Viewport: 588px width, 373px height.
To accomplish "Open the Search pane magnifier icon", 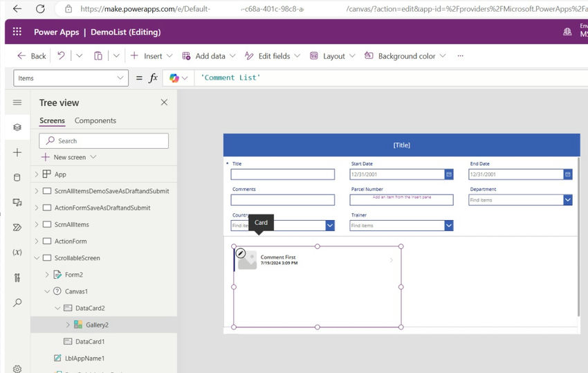I will [x=17, y=302].
